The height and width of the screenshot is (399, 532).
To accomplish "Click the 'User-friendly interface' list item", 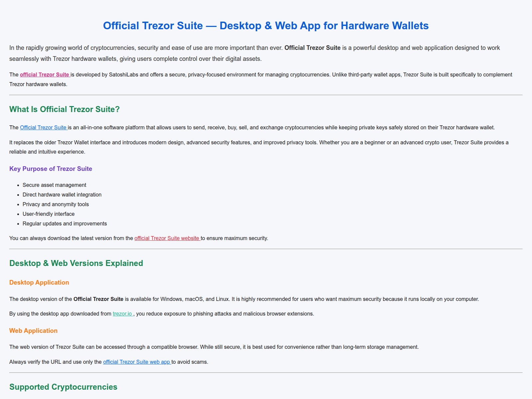I will click(49, 214).
